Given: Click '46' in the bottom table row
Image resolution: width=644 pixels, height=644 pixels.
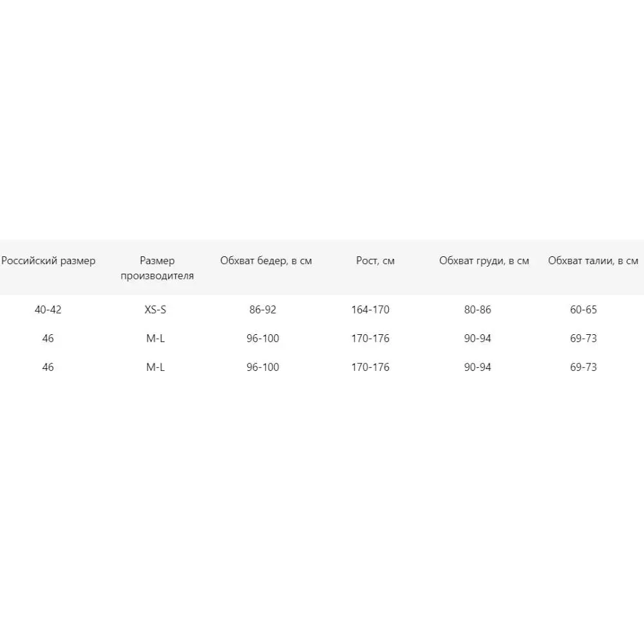Looking at the screenshot, I should (x=48, y=367).
